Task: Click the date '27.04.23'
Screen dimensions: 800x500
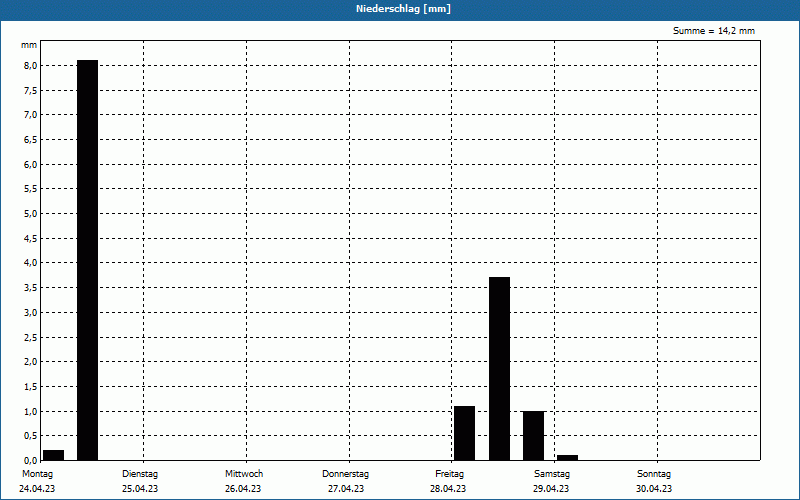Action: click(346, 489)
